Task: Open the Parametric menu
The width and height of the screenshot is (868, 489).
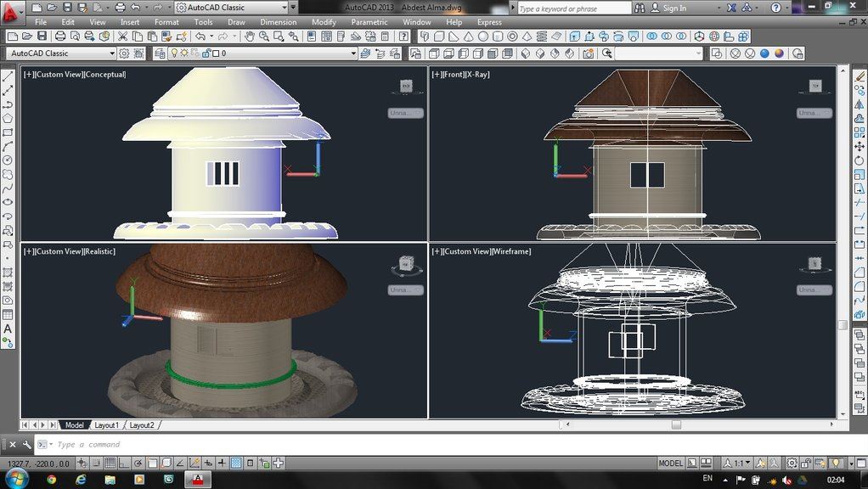Action: [x=369, y=22]
